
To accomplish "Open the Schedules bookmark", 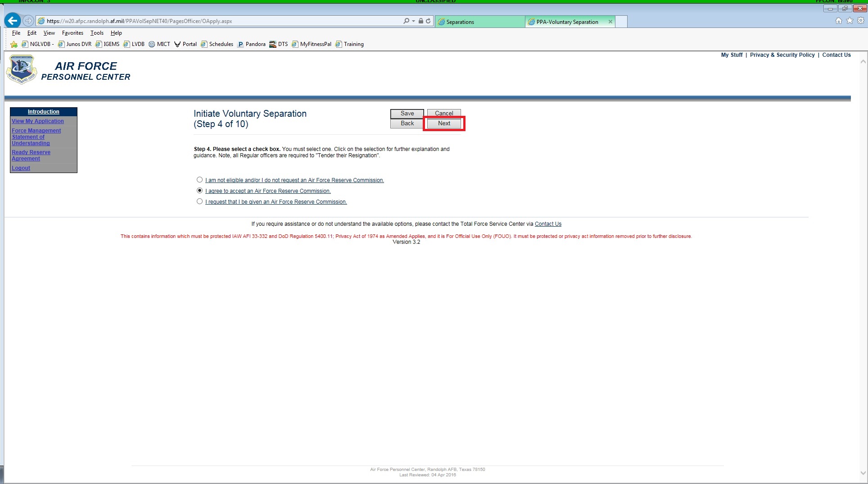I will [217, 44].
